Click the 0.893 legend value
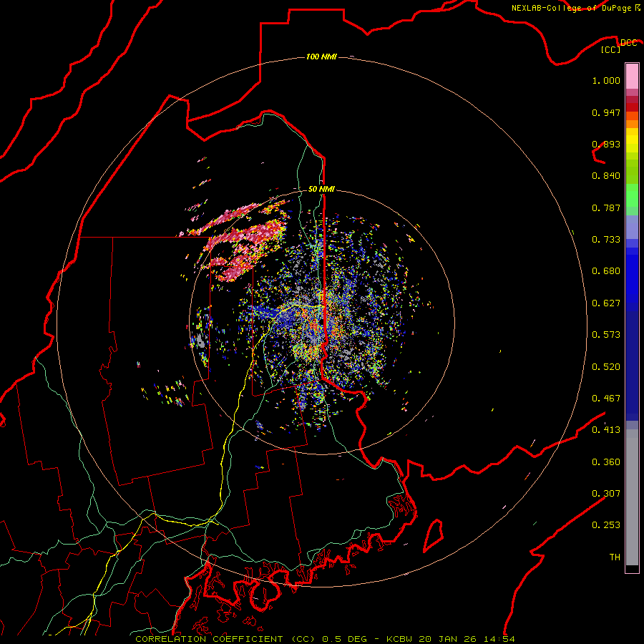This screenshot has width=644, height=644. [606, 144]
